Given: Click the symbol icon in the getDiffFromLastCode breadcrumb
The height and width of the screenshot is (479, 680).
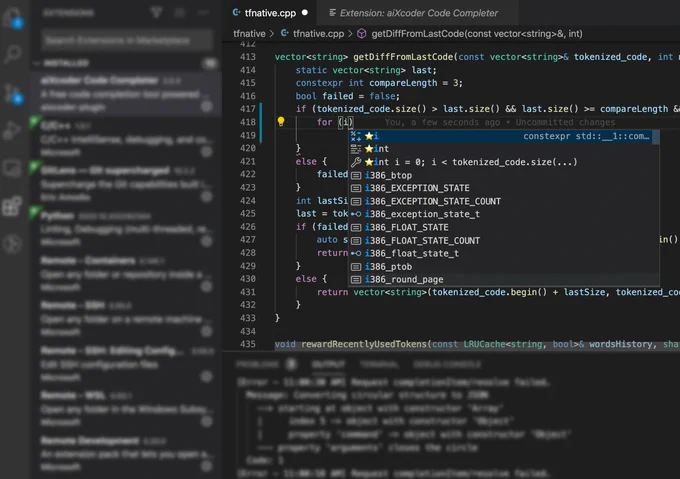Looking at the screenshot, I should point(361,34).
